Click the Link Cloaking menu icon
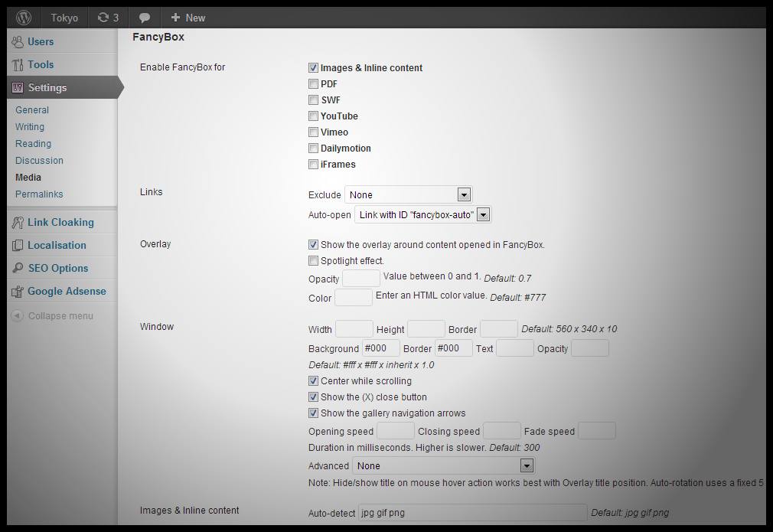This screenshot has width=773, height=532. click(18, 223)
